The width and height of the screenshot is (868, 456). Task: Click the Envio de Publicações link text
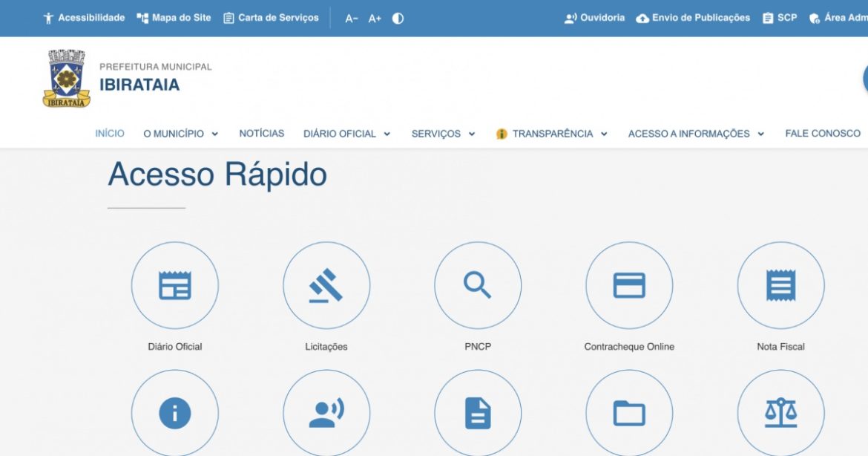701,18
